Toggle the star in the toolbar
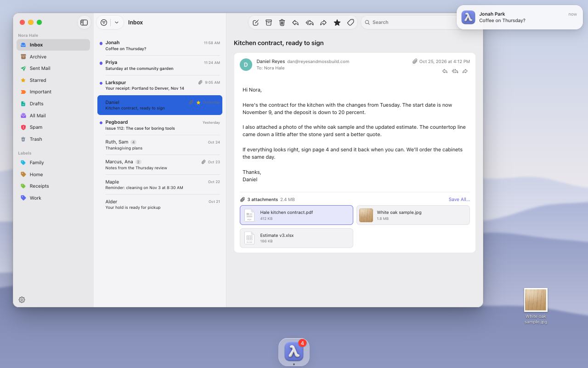 [337, 22]
